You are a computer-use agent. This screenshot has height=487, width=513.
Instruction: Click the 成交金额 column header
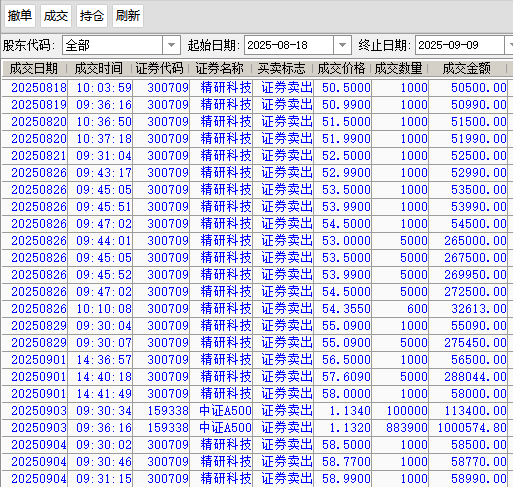point(467,69)
